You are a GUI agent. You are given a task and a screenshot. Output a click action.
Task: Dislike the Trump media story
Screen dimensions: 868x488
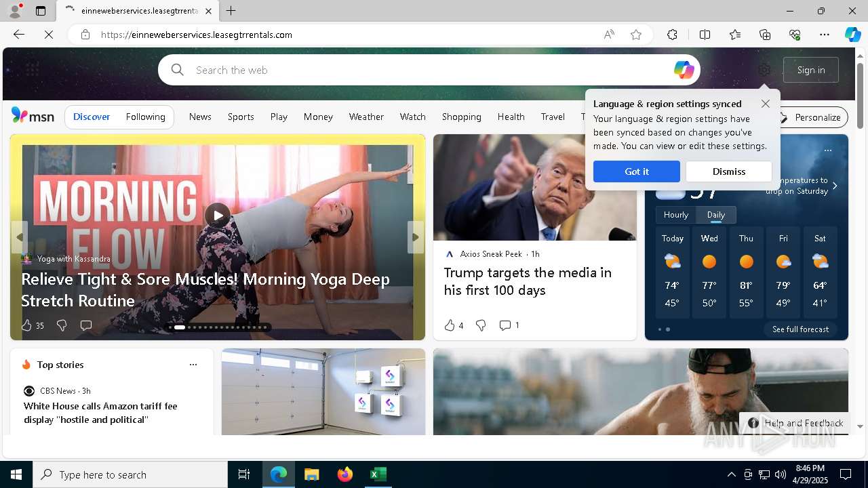(x=481, y=325)
